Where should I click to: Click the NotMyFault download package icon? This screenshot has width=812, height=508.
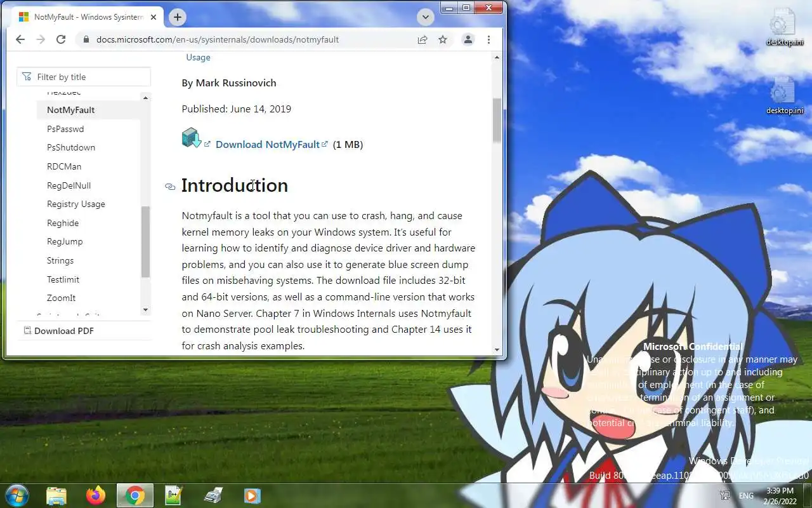[191, 138]
